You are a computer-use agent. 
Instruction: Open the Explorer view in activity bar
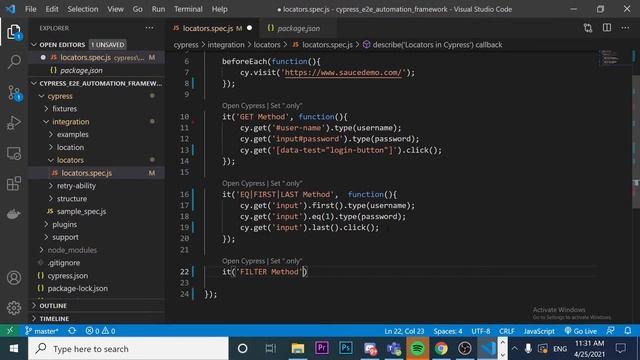pyautogui.click(x=14, y=32)
